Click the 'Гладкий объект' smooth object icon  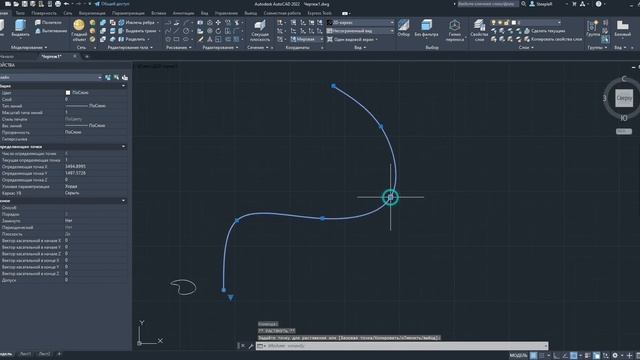(79, 25)
